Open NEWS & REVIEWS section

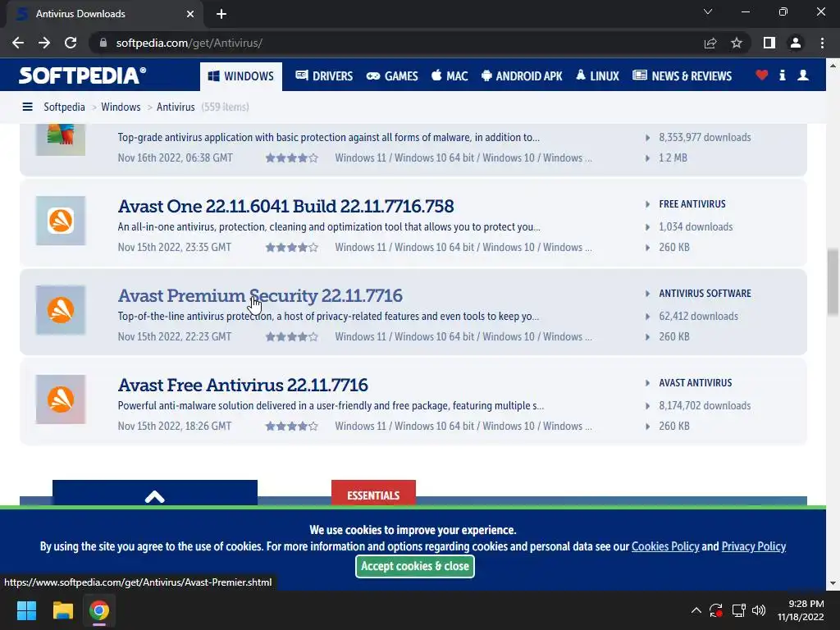(682, 76)
